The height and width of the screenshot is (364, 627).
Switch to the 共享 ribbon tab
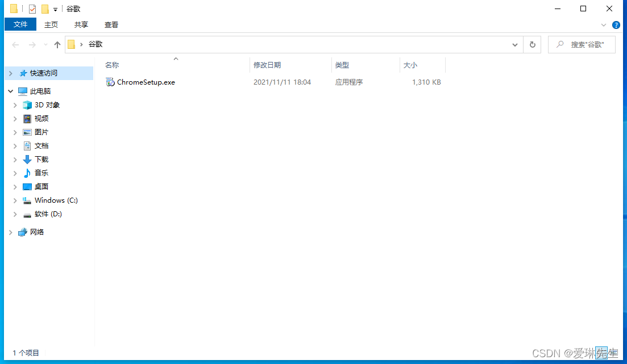tap(81, 25)
